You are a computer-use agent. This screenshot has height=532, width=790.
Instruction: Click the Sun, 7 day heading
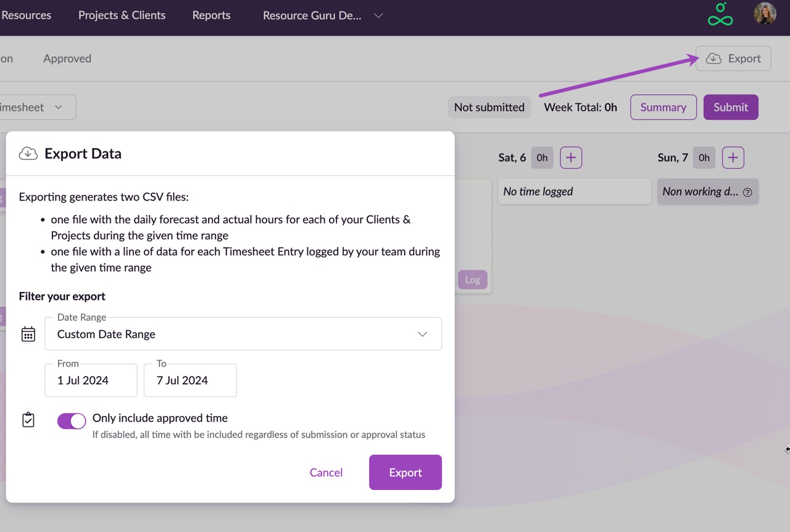point(673,157)
